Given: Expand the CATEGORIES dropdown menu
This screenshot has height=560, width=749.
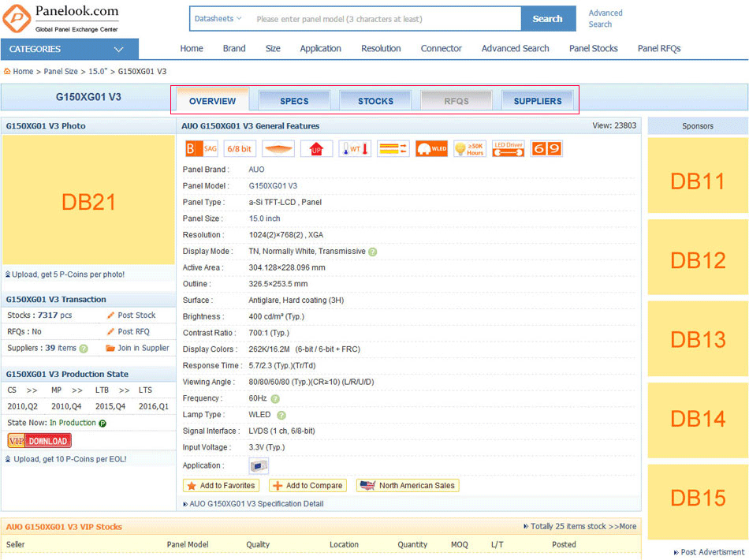Looking at the screenshot, I should pos(69,49).
